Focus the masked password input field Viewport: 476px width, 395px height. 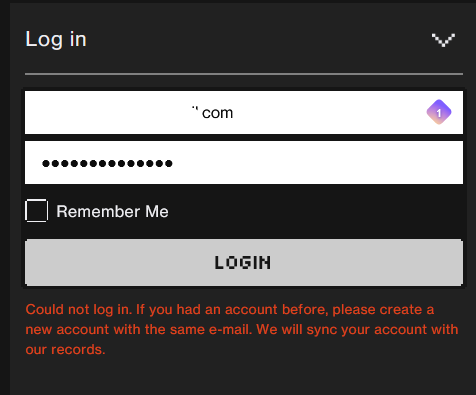point(244,162)
